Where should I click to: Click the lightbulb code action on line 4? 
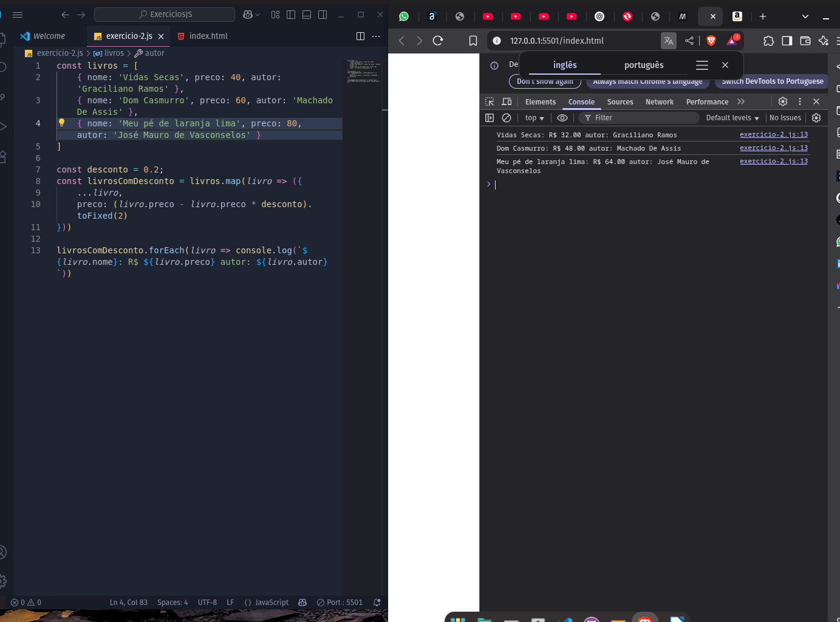(61, 123)
